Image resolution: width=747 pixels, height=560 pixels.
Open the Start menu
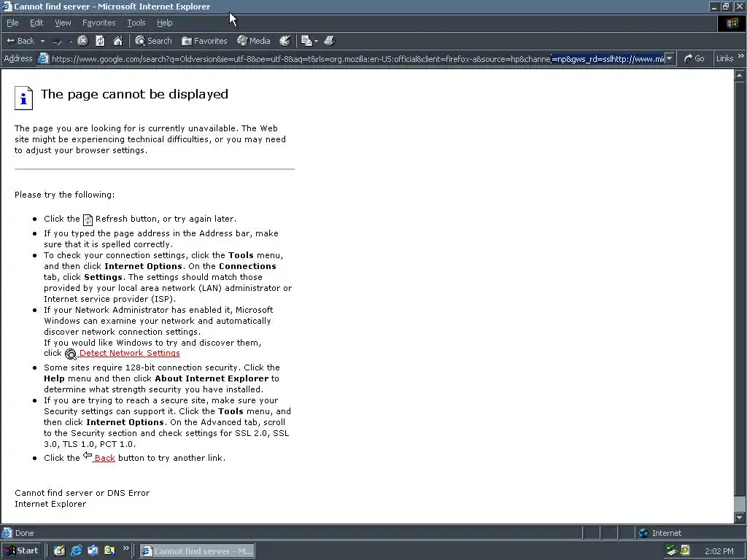coord(21,551)
